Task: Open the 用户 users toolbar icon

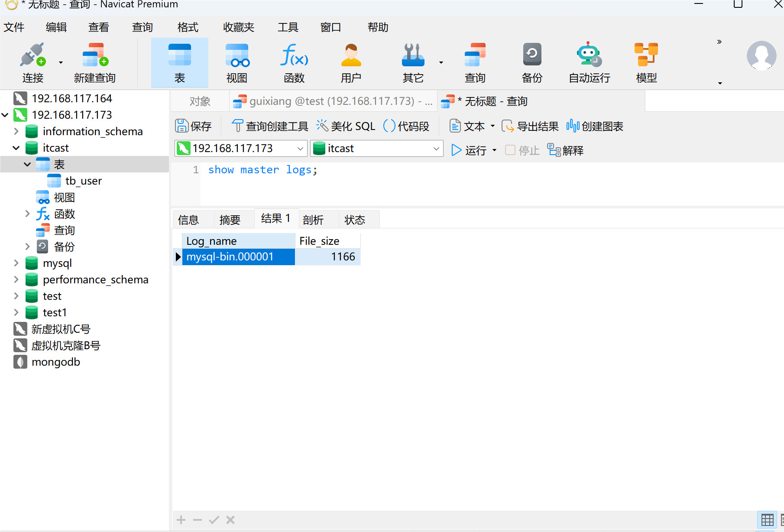Action: pos(351,63)
